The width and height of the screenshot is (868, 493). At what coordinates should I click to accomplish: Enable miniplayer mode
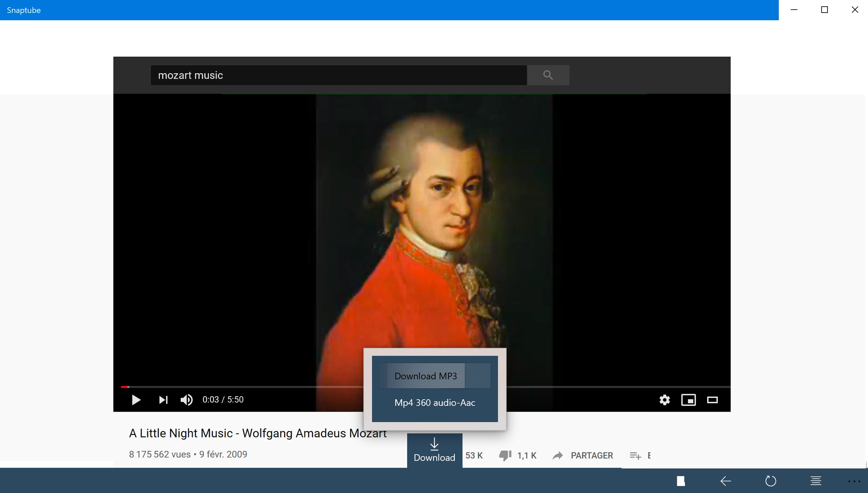688,400
